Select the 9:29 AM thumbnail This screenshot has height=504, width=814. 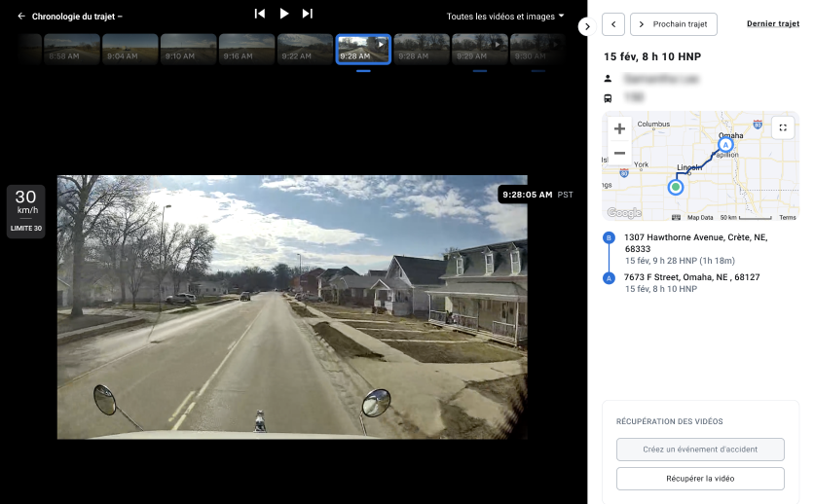[480, 50]
